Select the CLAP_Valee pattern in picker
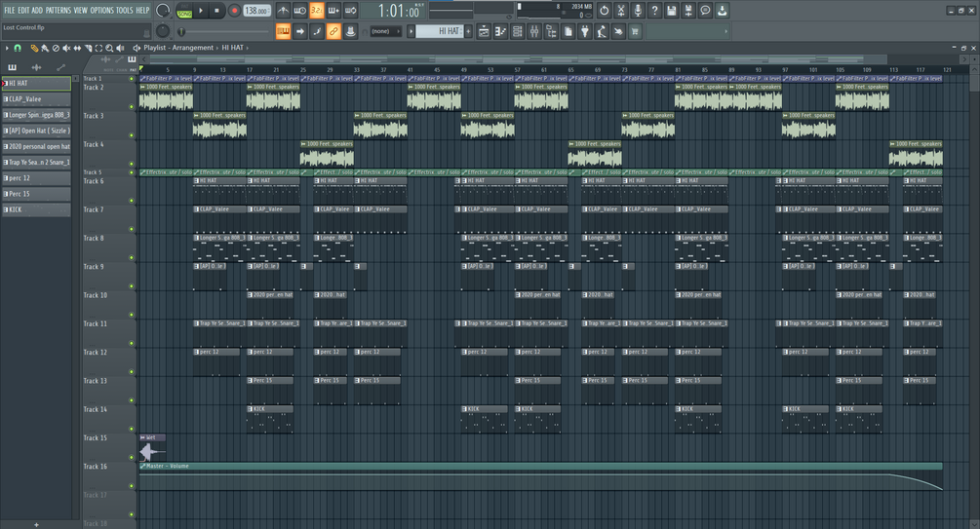980x529 pixels. point(36,99)
